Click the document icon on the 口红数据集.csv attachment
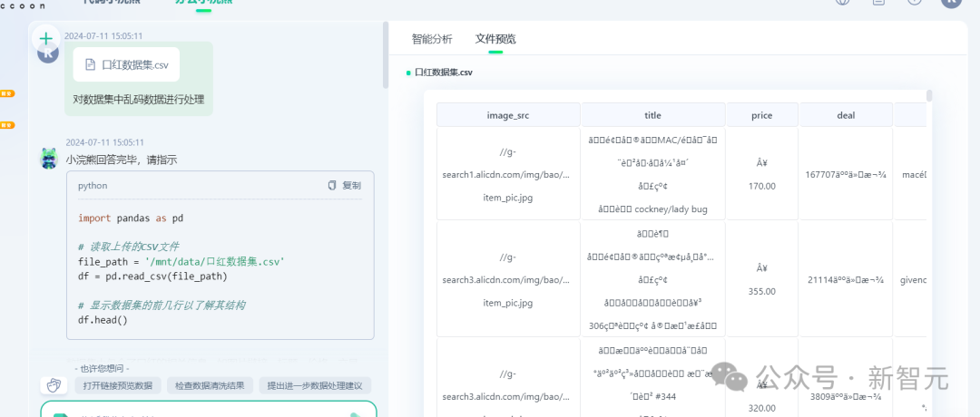The height and width of the screenshot is (417, 980). [x=91, y=64]
